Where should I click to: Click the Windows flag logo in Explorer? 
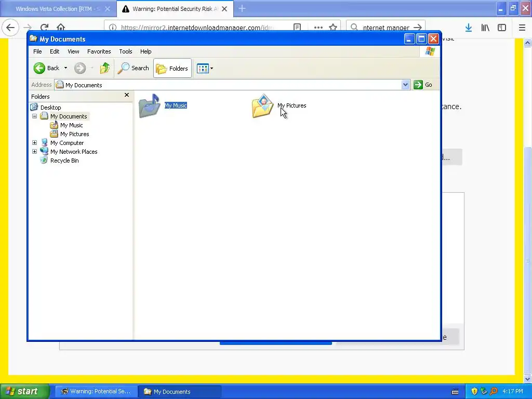tap(430, 51)
